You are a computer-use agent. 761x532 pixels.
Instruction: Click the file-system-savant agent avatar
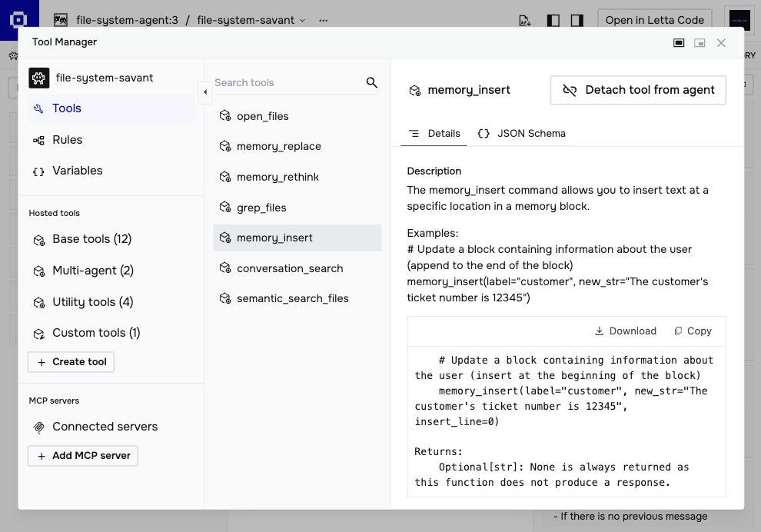pyautogui.click(x=39, y=78)
